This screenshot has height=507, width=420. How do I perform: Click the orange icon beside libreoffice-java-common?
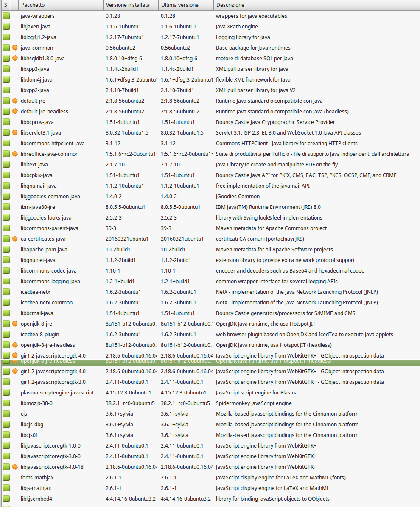15,154
